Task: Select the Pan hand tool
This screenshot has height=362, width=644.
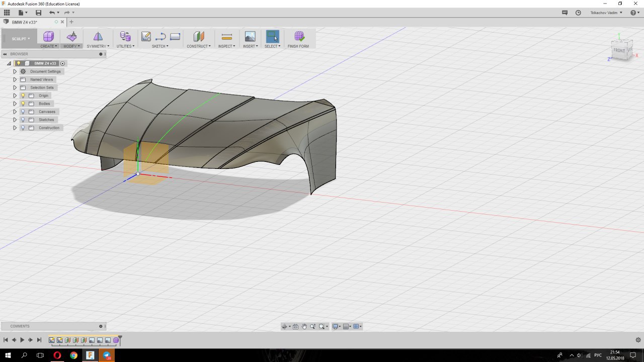Action: point(304,326)
